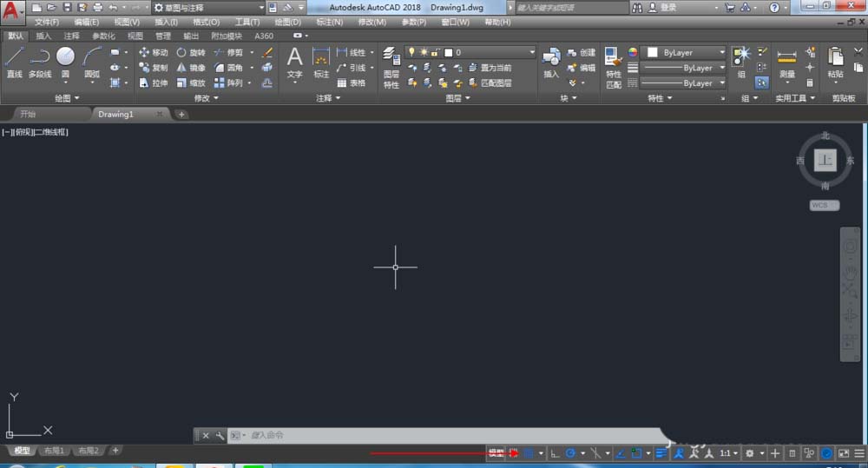Click the Save icon in quick access toolbar
Image resolution: width=868 pixels, height=468 pixels.
pos(67,7)
